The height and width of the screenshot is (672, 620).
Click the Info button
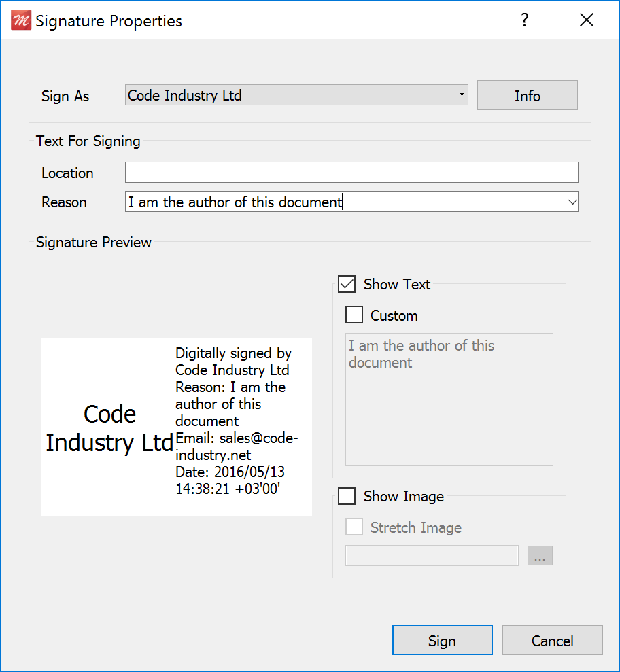click(x=527, y=96)
